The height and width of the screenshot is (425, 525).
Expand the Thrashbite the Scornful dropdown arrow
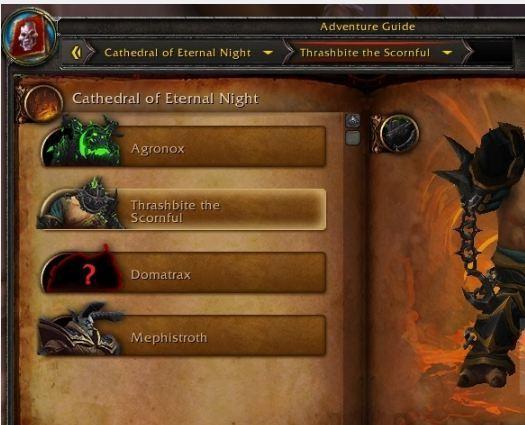coord(447,53)
